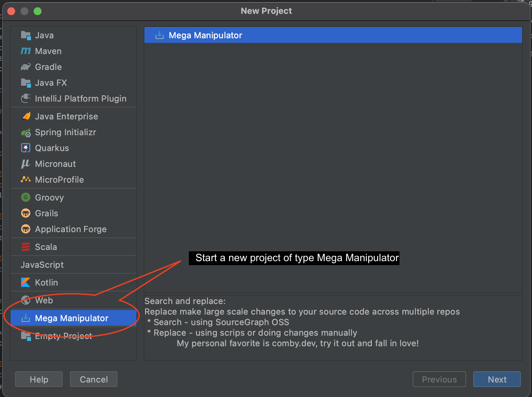Click the Spring Initializr label
532x397 pixels.
click(x=66, y=132)
